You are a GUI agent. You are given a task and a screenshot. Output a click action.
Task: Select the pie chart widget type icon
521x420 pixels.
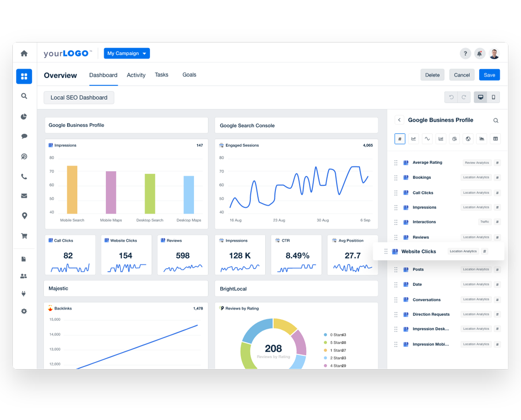click(x=454, y=139)
